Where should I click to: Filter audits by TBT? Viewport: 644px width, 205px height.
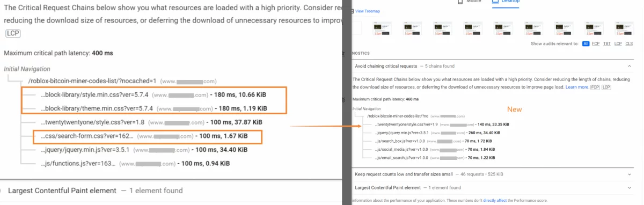tap(607, 44)
